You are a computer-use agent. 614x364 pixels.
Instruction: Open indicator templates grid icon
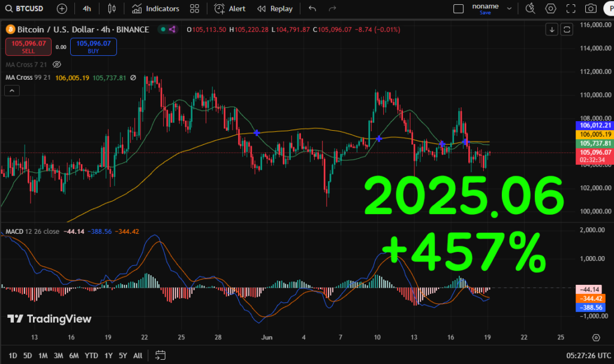coord(195,8)
